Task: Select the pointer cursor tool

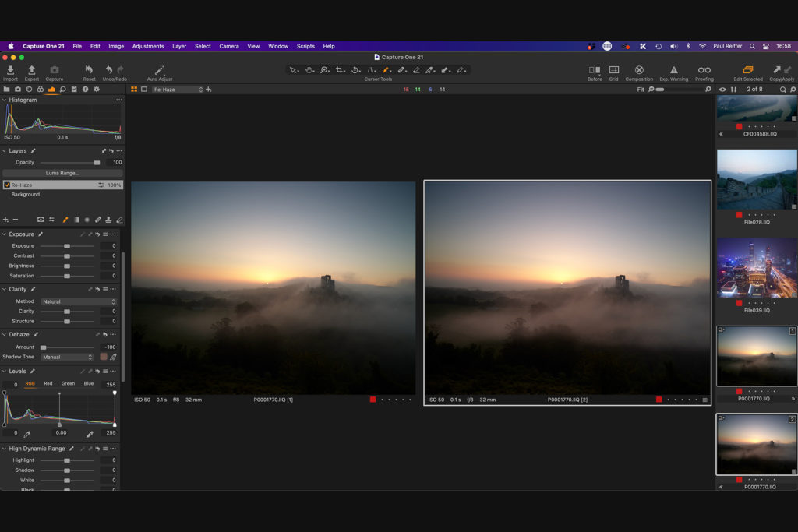Action: [293, 70]
